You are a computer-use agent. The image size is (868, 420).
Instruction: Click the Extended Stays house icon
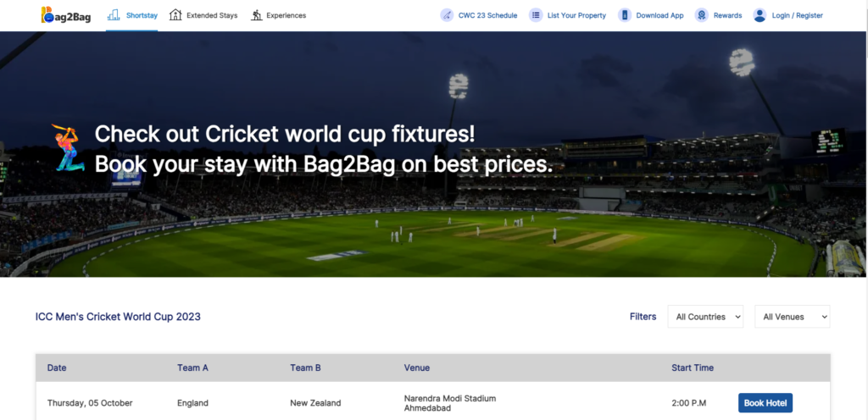tap(175, 15)
